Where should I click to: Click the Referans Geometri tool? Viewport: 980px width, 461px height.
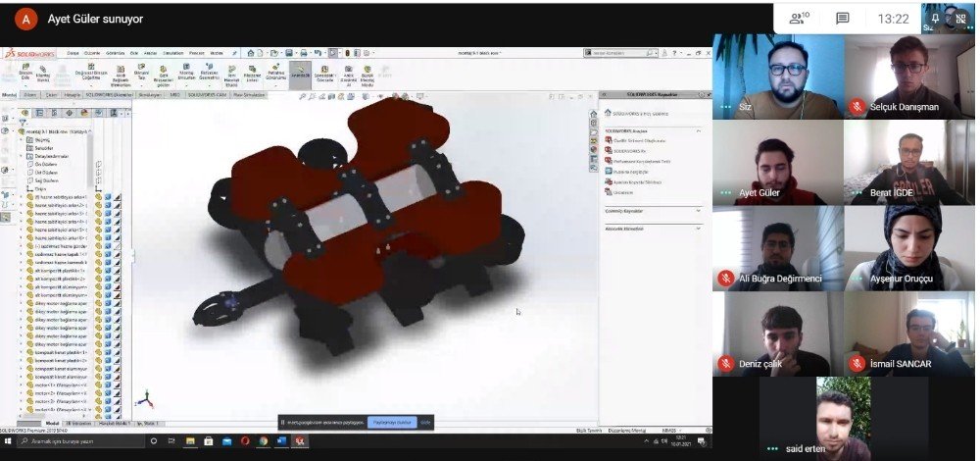tap(210, 72)
